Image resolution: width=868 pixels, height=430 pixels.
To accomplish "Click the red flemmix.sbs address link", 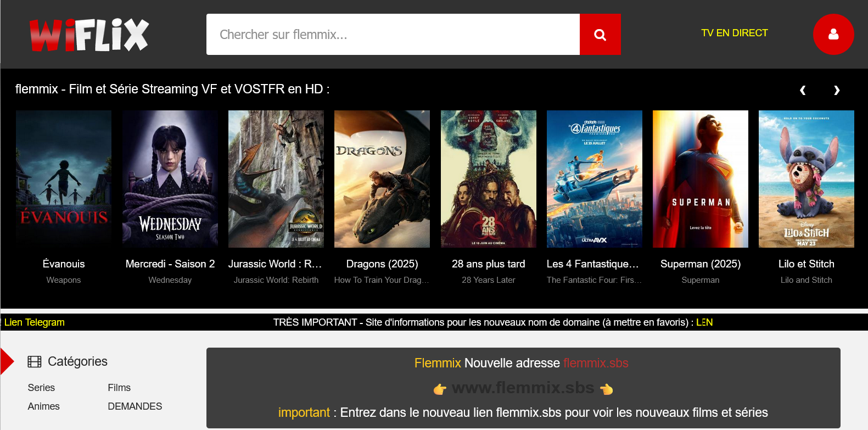I will click(596, 363).
